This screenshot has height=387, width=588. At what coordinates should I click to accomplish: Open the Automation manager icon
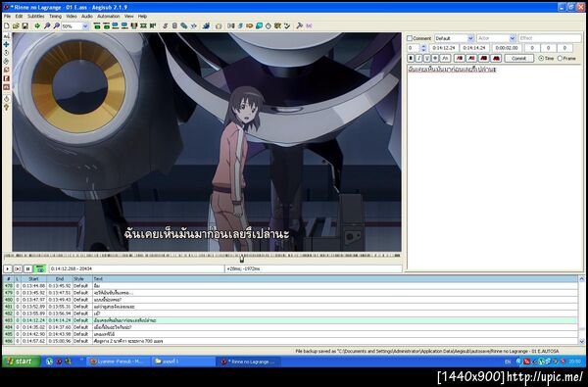coord(206,25)
